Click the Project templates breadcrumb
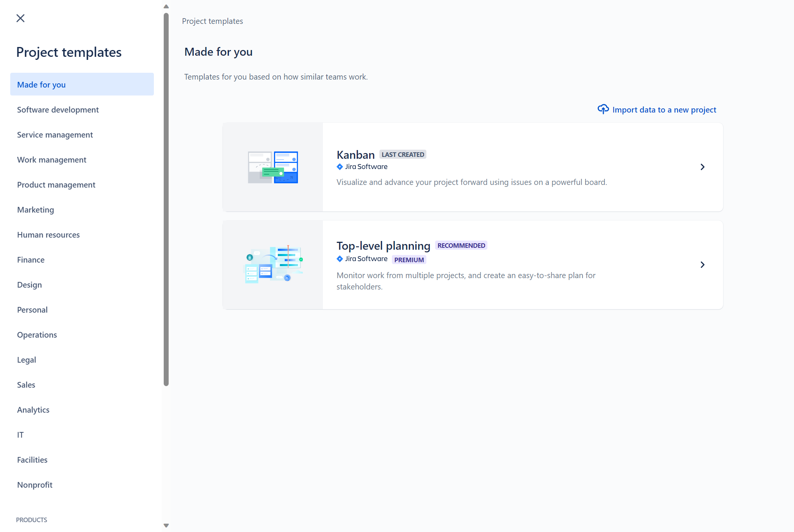 point(213,21)
